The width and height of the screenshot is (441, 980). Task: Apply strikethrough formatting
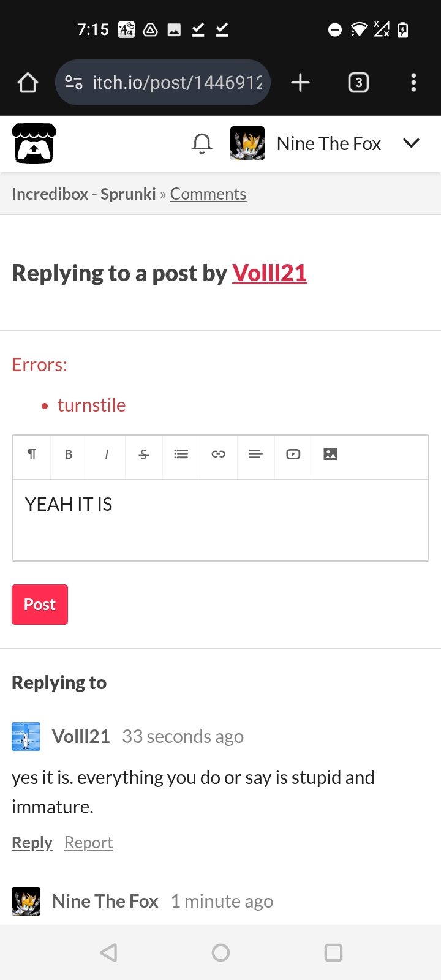point(144,454)
